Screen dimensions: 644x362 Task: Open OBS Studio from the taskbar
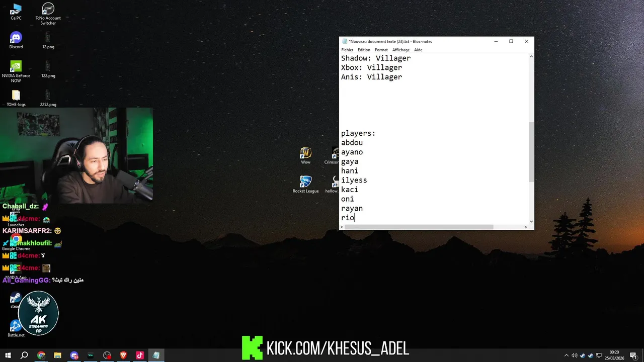tap(107, 355)
